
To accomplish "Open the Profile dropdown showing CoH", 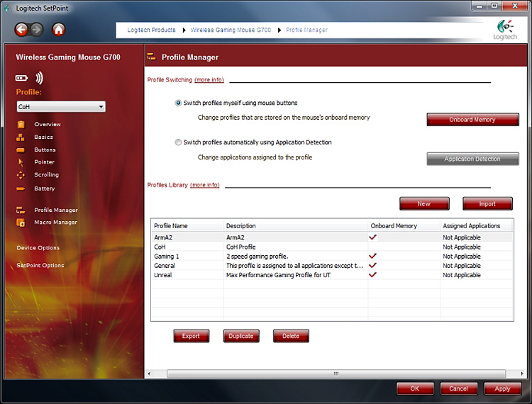I will tap(61, 106).
